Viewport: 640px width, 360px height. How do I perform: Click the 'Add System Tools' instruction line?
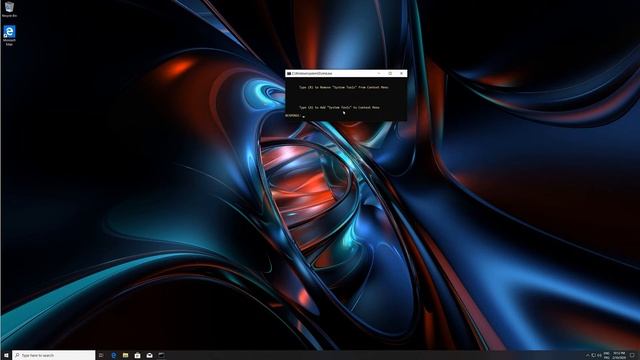coord(339,107)
